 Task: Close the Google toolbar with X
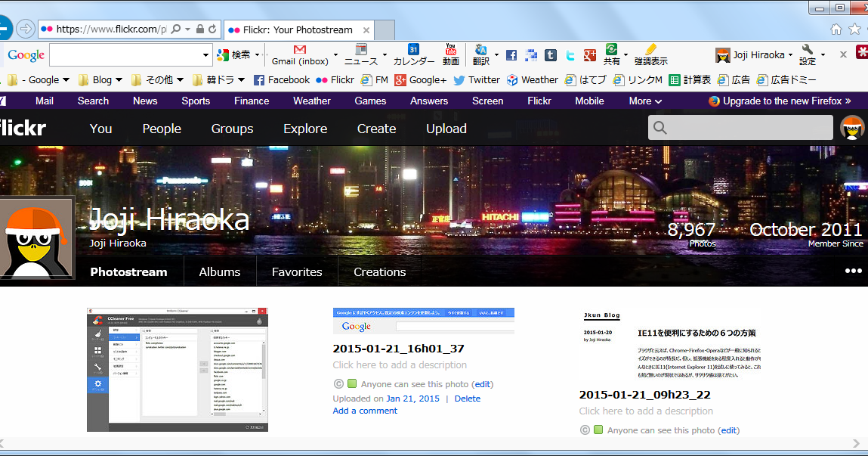point(843,54)
